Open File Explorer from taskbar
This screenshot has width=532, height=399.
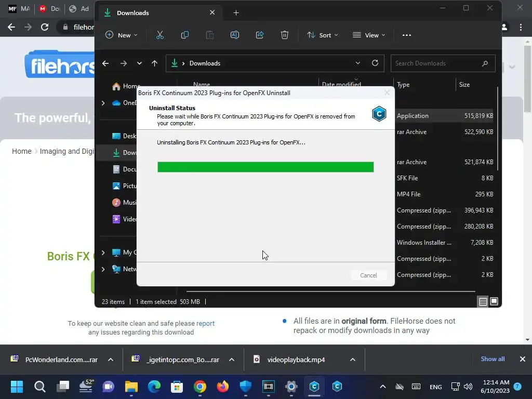coord(131,387)
